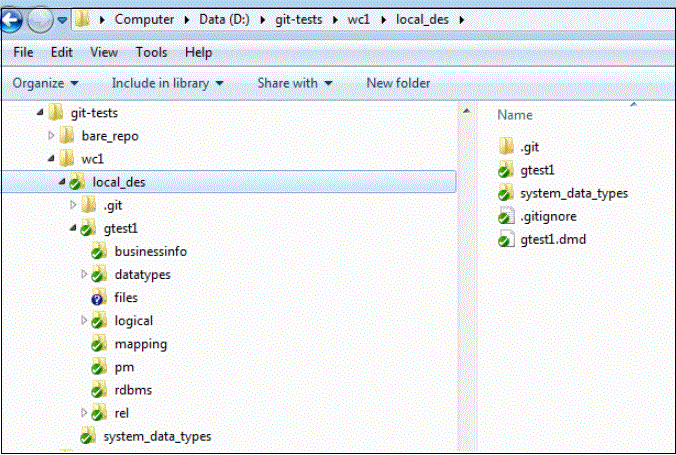Viewport: 676px width, 455px height.
Task: Expand the logical tree node
Action: pyautogui.click(x=84, y=320)
